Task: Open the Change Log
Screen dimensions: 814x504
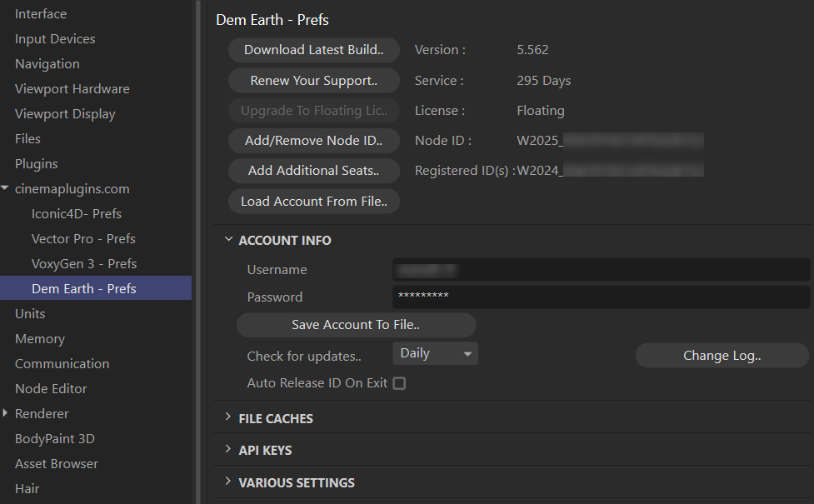Action: coord(722,356)
